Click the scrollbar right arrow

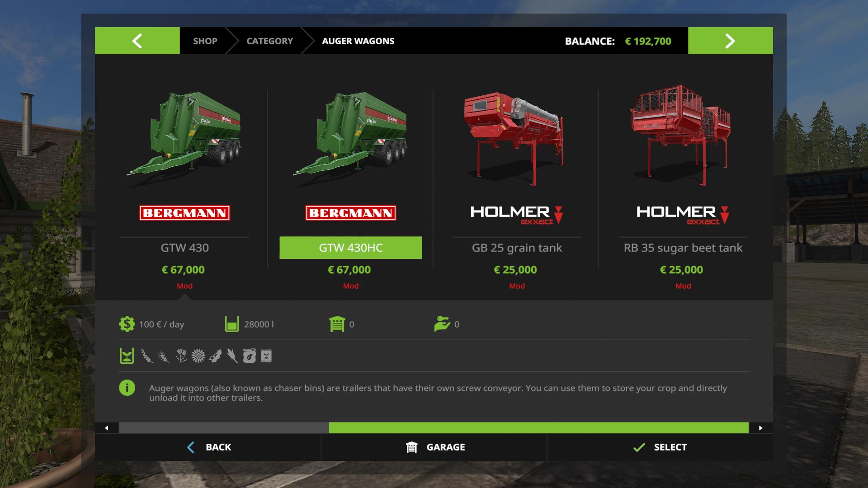pos(761,428)
